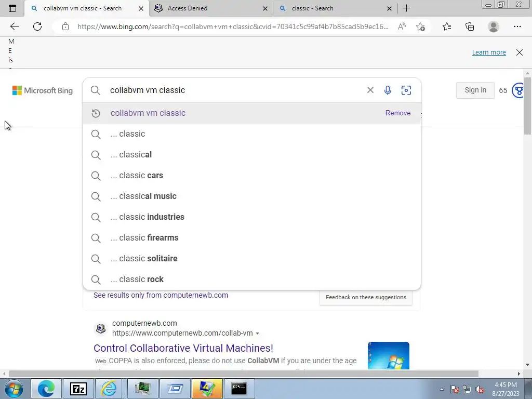Click the address bar URL field
The width and height of the screenshot is (532, 399).
(233, 26)
